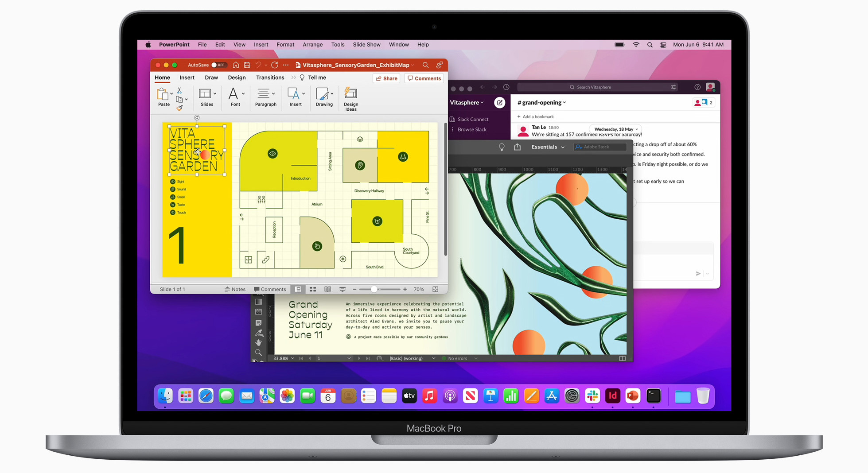This screenshot has height=473, width=868.
Task: Switch to Slide Sorter view toggle
Action: (313, 289)
